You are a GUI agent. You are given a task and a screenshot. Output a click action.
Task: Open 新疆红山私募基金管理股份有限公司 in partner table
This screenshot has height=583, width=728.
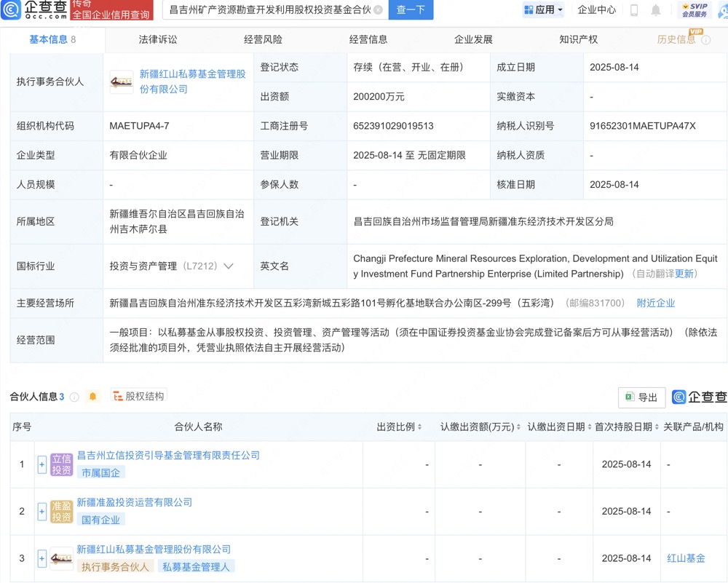154,550
